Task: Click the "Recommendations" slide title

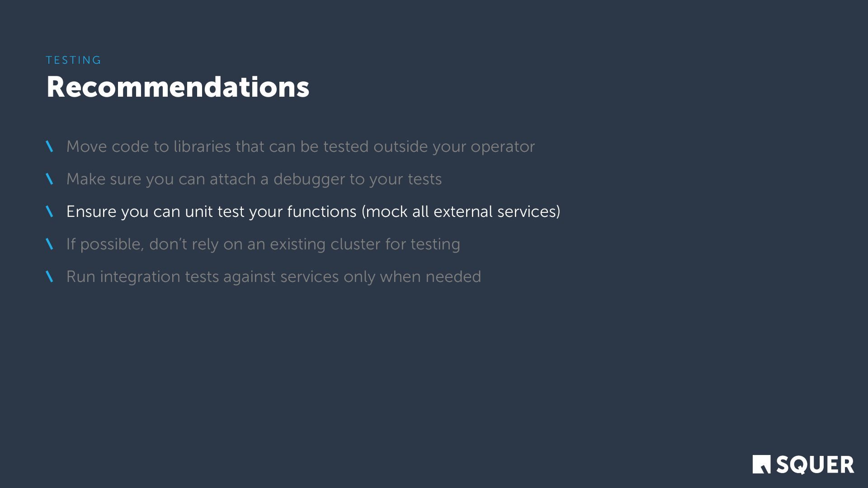Action: pos(178,87)
